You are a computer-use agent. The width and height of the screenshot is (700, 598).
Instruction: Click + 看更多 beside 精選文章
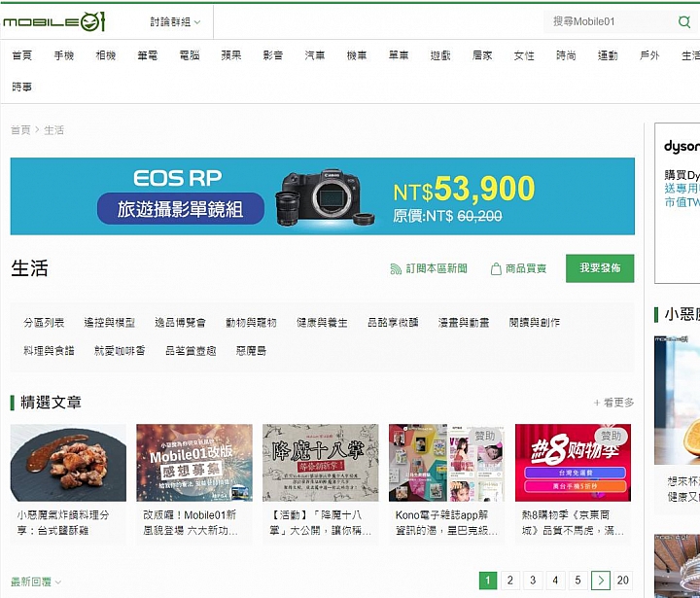[x=613, y=403]
